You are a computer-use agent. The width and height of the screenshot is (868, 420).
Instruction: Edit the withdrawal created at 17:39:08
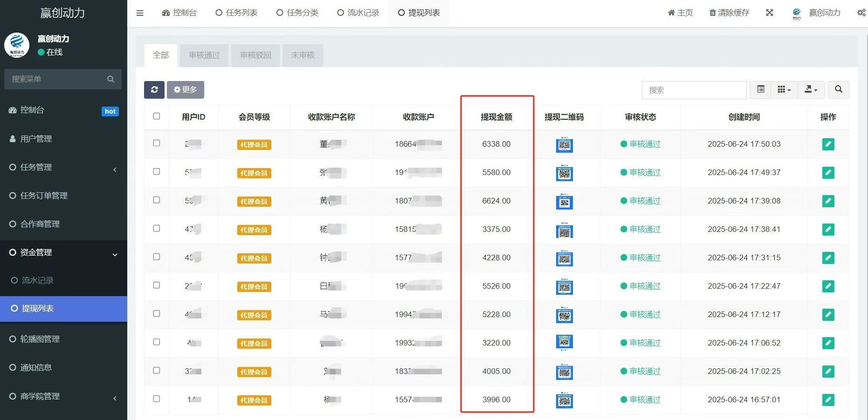coord(828,201)
